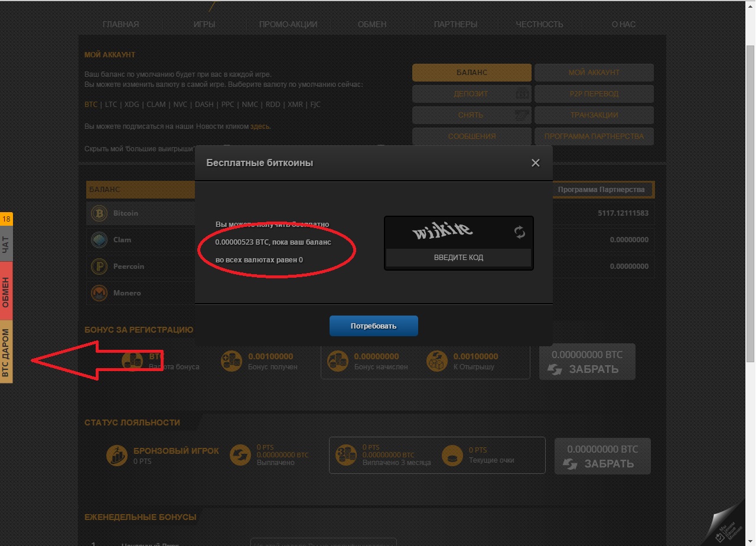
Task: Close the Бесплатные биткоины dialog
Action: point(535,163)
